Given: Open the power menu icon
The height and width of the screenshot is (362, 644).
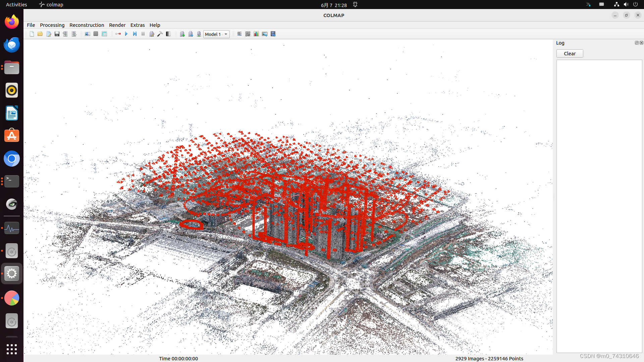Looking at the screenshot, I should click(635, 5).
